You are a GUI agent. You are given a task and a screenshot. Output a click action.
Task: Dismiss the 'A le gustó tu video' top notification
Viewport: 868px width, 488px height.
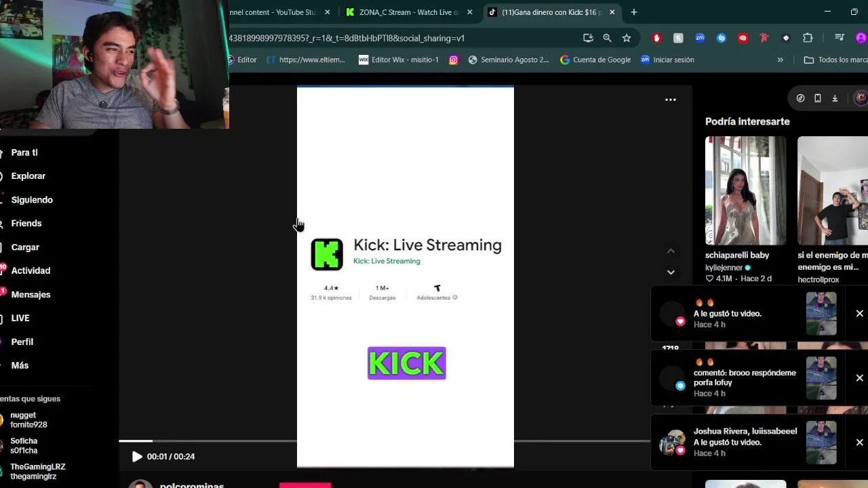(859, 314)
